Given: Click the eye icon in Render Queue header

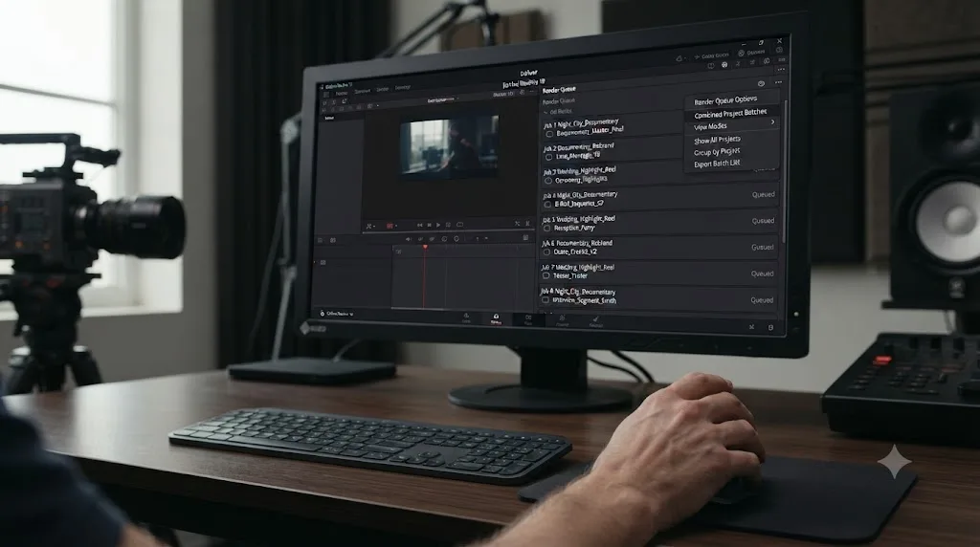Looking at the screenshot, I should pos(761,83).
